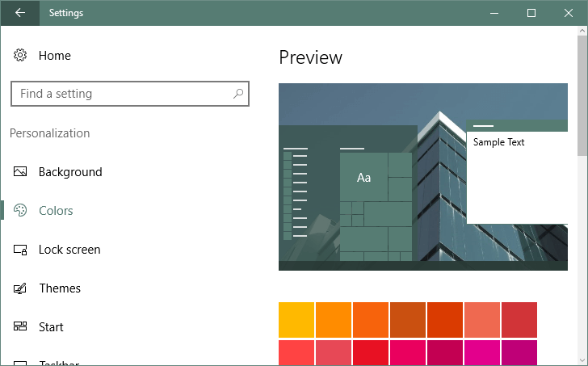This screenshot has width=588, height=366.
Task: Choose the bright orange accent swatch
Action: (x=334, y=320)
